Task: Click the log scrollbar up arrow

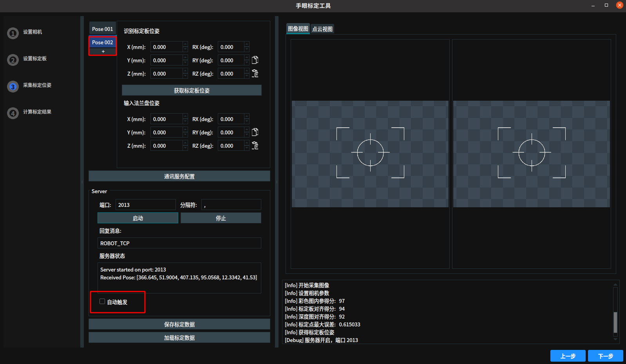Action: click(x=615, y=284)
